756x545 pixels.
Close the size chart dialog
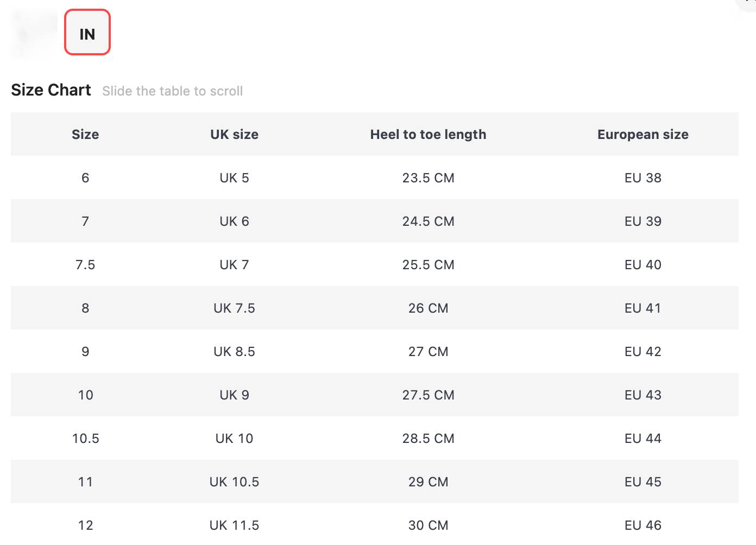(x=749, y=2)
